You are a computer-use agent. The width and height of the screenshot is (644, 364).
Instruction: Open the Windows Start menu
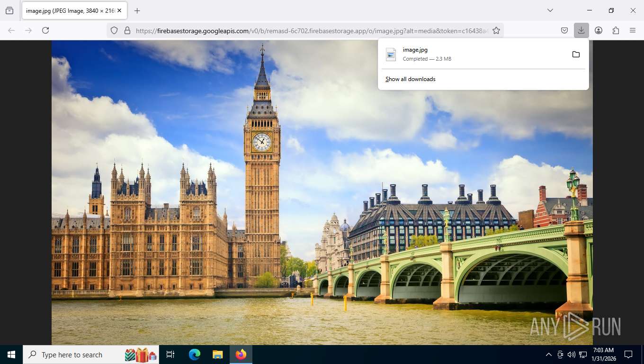[x=11, y=355]
